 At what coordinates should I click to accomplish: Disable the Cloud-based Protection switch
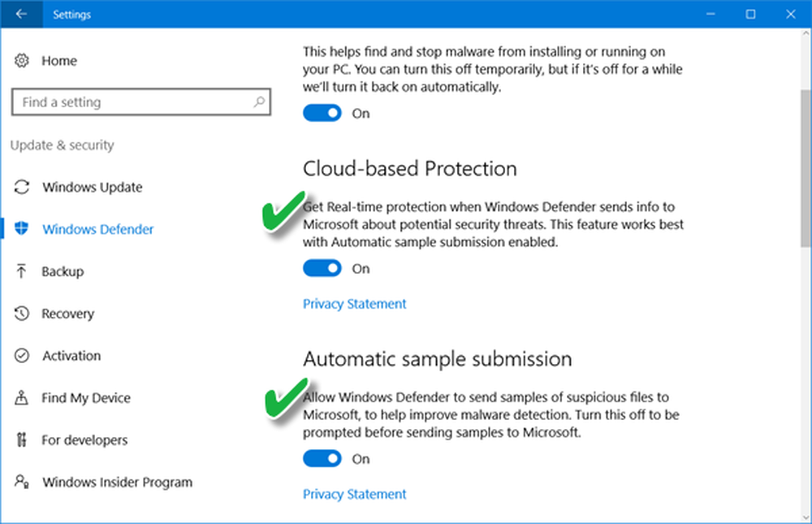pyautogui.click(x=322, y=268)
